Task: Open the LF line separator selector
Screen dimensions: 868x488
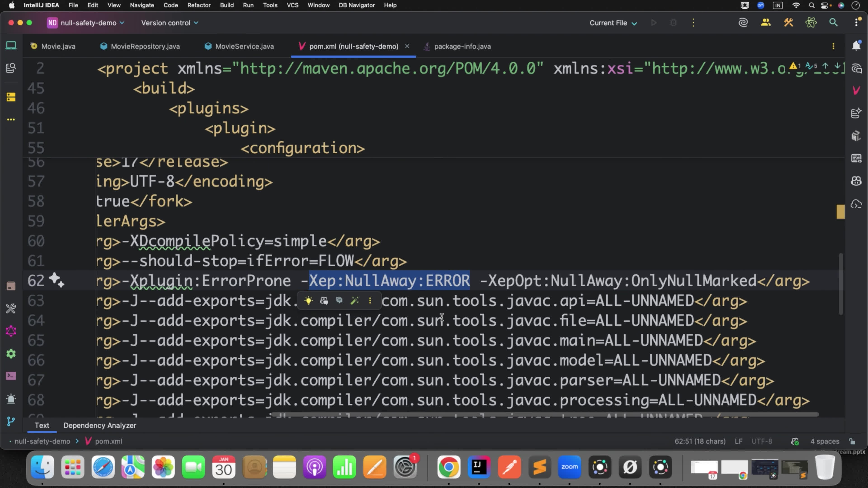Action: [x=738, y=441]
